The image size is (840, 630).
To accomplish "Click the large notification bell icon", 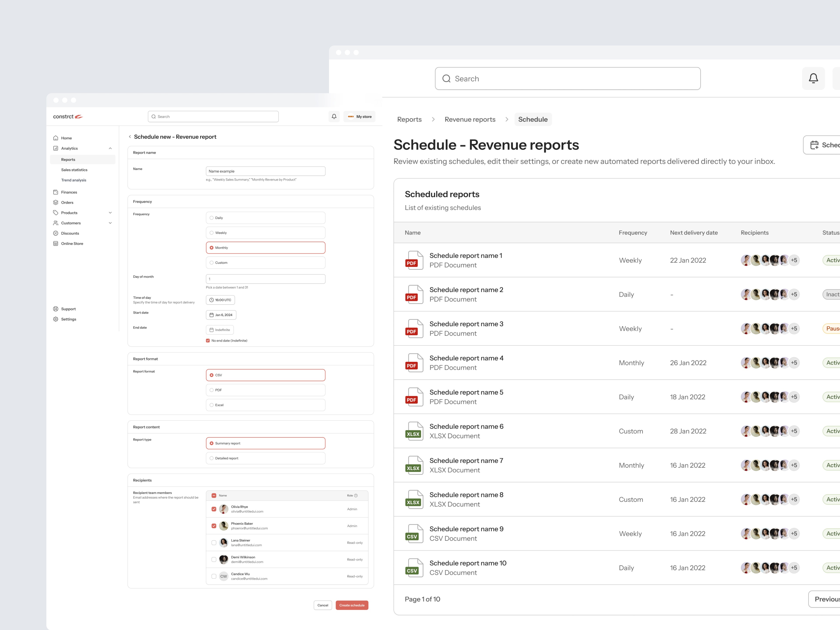I will 813,79.
